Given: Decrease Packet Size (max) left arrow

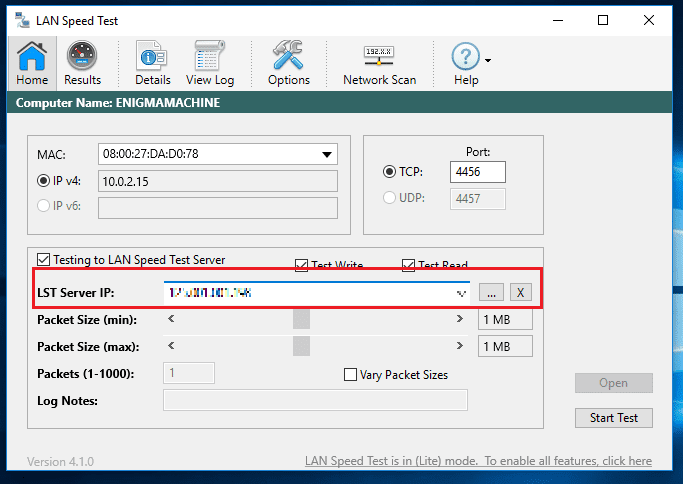Looking at the screenshot, I should (x=171, y=346).
